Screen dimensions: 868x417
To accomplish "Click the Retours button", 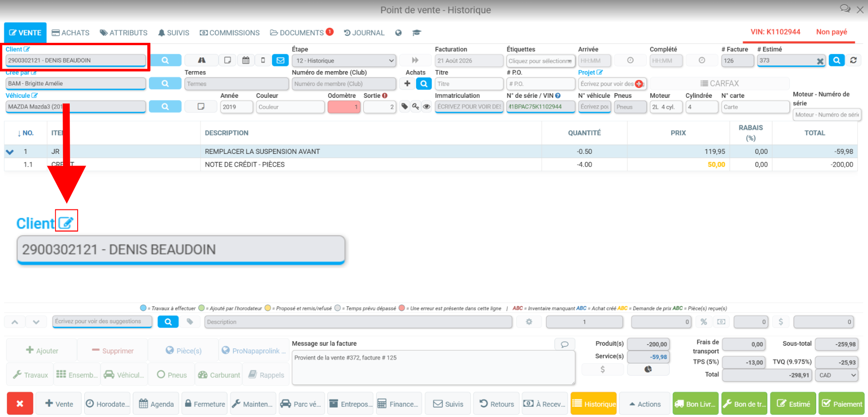I will pos(497,404).
